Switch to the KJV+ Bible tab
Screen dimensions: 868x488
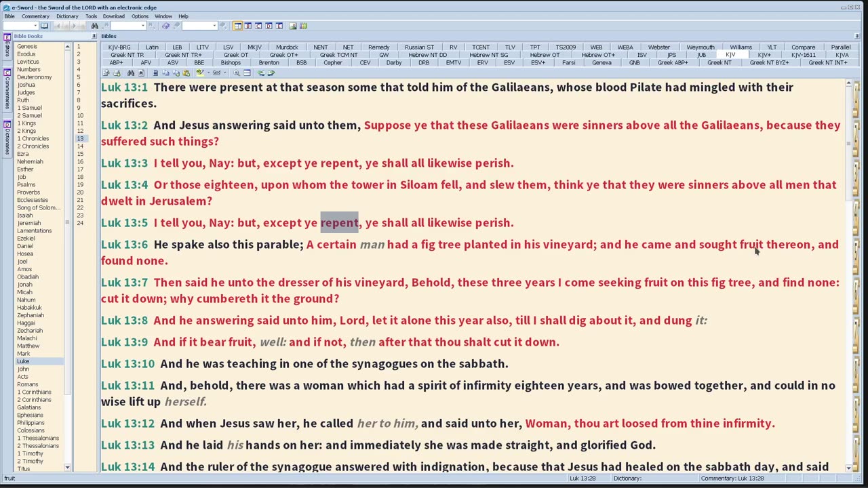tap(764, 55)
